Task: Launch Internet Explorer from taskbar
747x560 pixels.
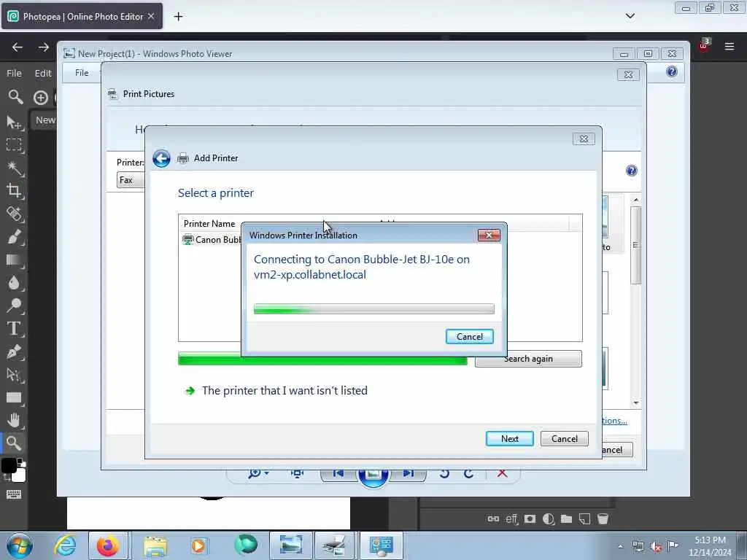Action: tap(65, 545)
